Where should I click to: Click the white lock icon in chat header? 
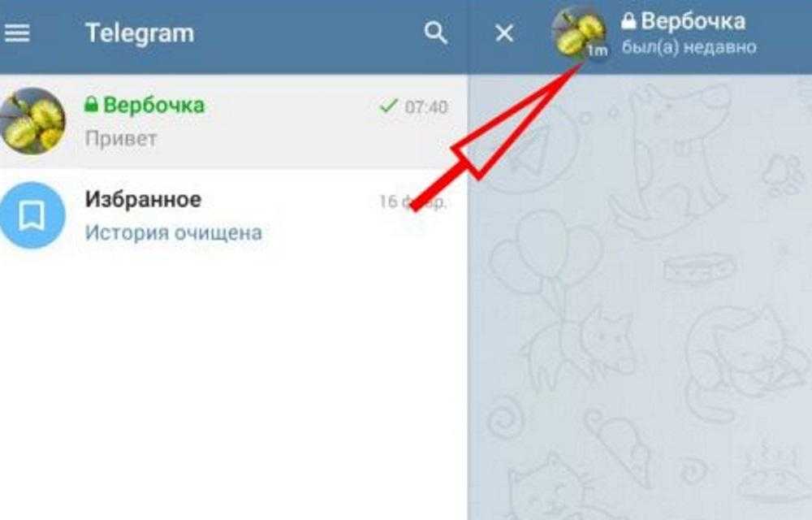(x=628, y=21)
